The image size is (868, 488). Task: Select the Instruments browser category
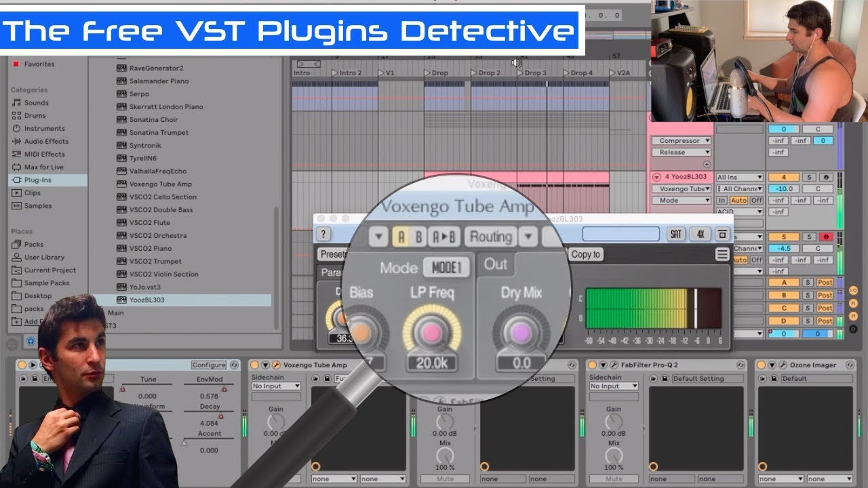coord(39,129)
